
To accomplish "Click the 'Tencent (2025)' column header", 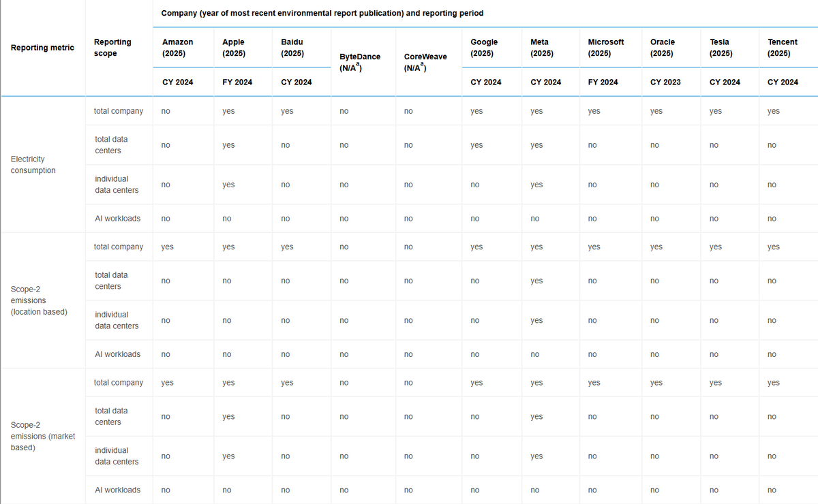I will pyautogui.click(x=783, y=48).
